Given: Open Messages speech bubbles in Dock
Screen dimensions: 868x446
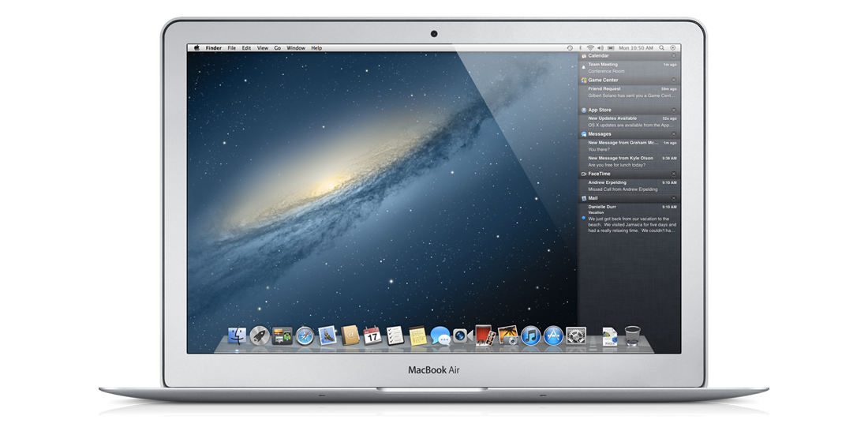Looking at the screenshot, I should pyautogui.click(x=440, y=335).
